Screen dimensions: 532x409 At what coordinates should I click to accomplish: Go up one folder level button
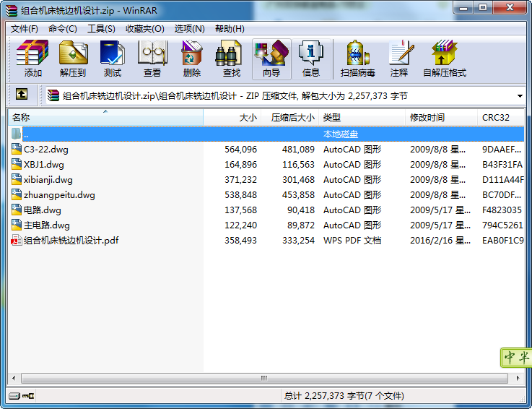[x=22, y=95]
